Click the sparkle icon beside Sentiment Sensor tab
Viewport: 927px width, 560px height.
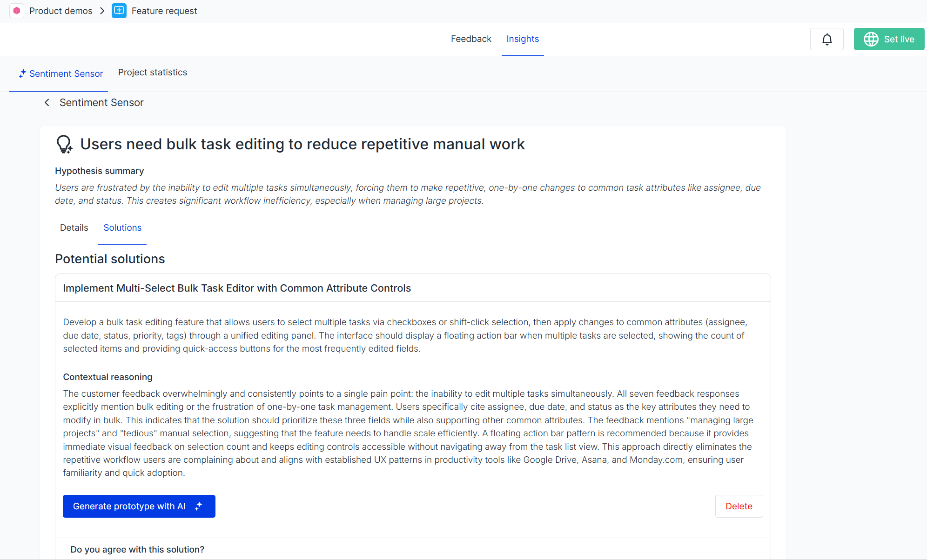22,73
